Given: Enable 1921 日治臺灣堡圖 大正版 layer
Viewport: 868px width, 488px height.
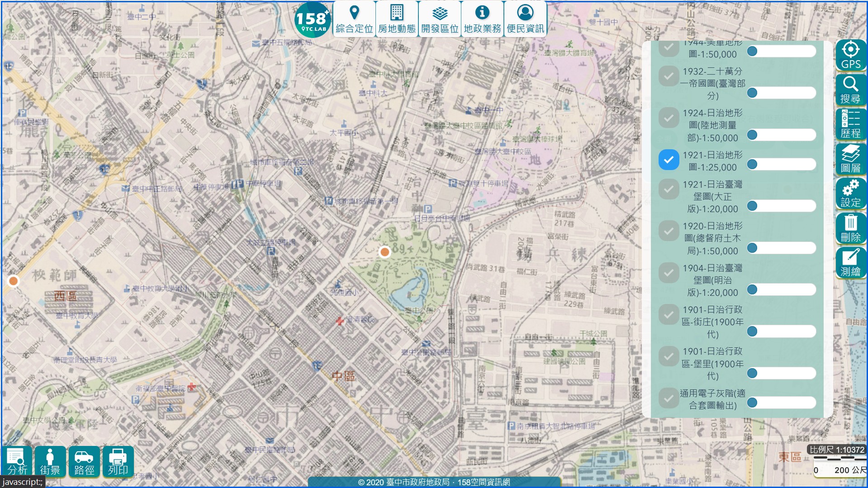Looking at the screenshot, I should tap(669, 189).
